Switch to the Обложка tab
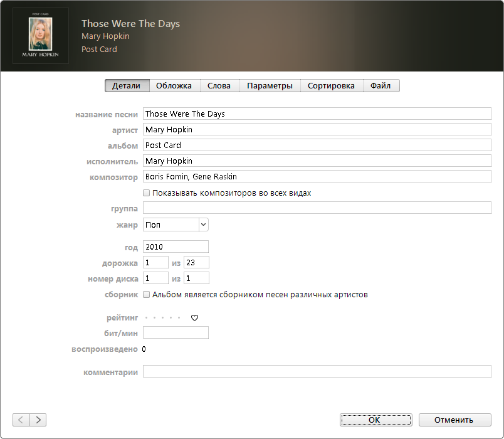 tap(174, 86)
